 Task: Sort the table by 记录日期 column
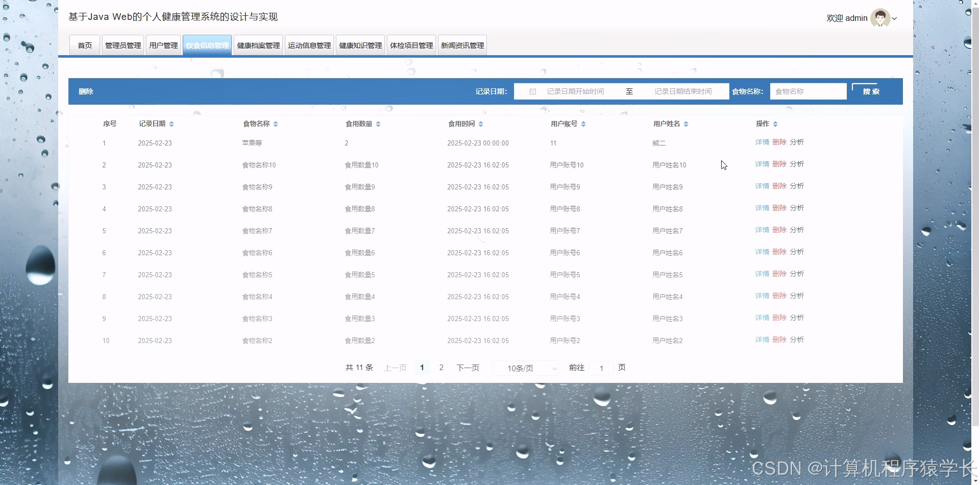coord(171,124)
